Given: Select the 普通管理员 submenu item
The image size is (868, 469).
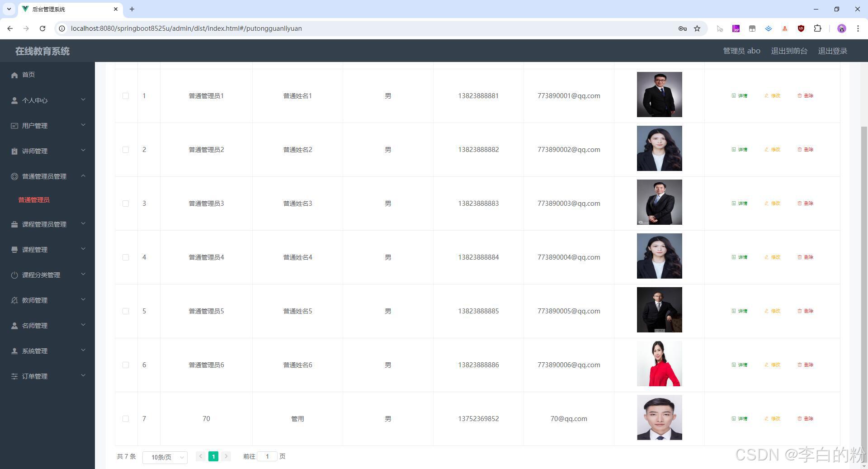Looking at the screenshot, I should click(x=34, y=200).
